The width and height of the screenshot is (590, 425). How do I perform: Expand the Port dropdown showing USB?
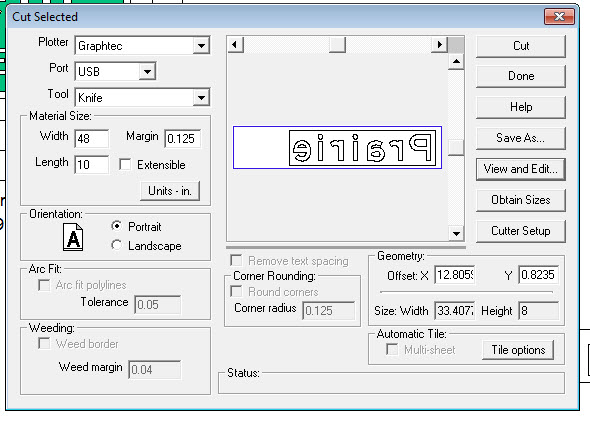tap(115, 71)
